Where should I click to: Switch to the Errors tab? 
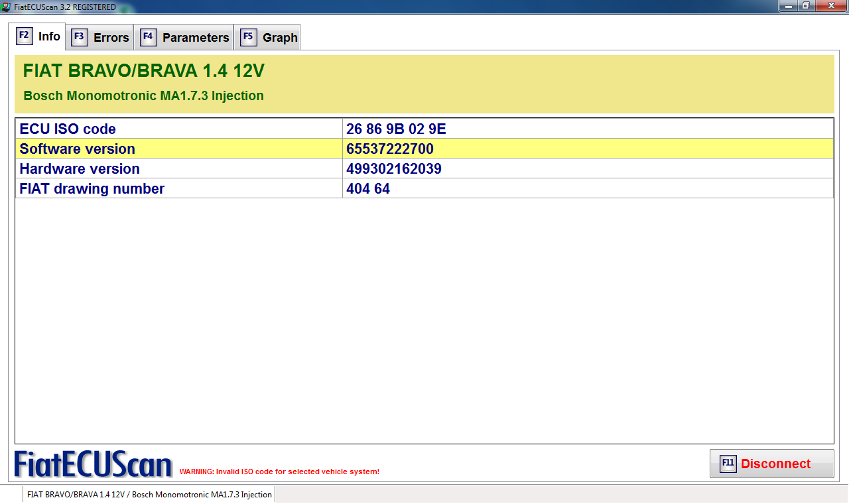pos(101,37)
